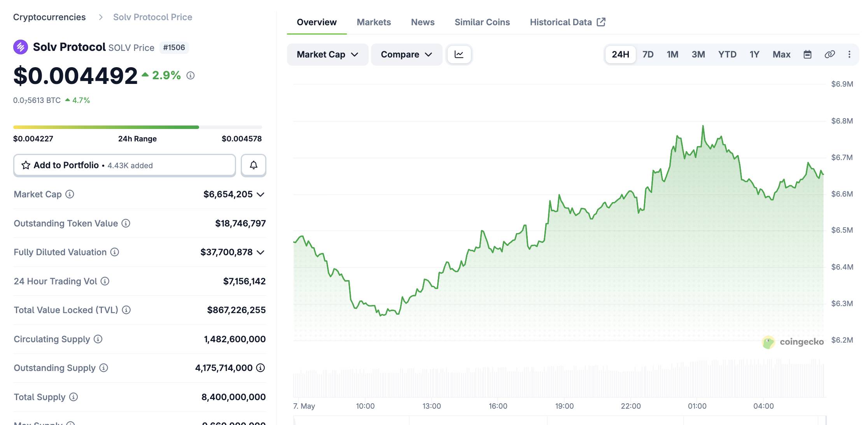
Task: Click the TVL value $867,226,255
Action: point(236,310)
